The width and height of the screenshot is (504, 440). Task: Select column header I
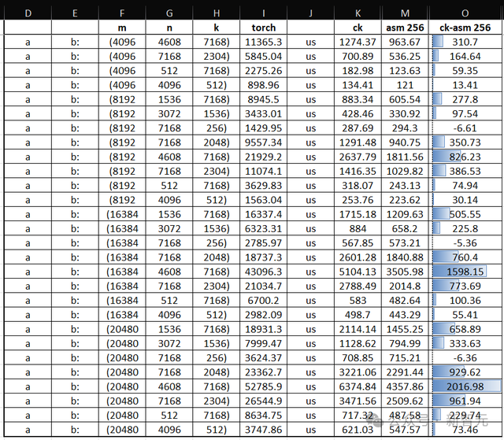coord(264,13)
